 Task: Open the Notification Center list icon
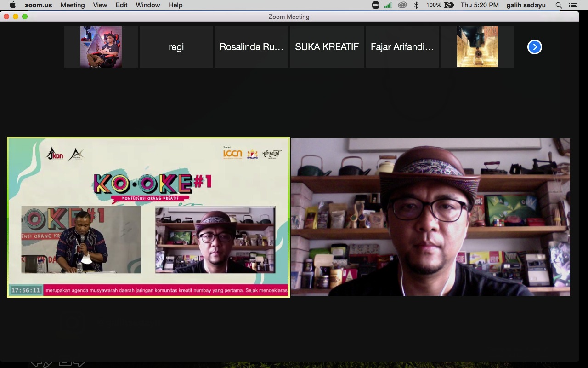573,5
